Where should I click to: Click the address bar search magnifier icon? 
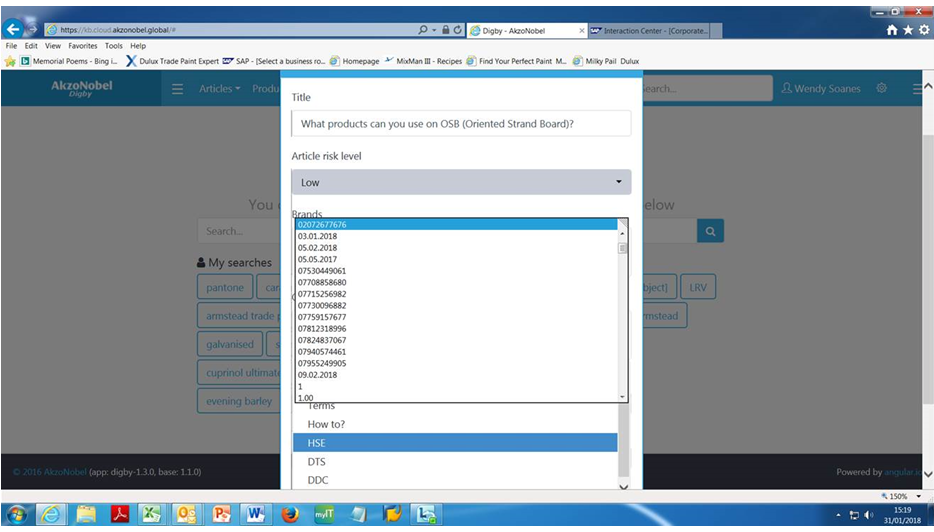[x=422, y=30]
